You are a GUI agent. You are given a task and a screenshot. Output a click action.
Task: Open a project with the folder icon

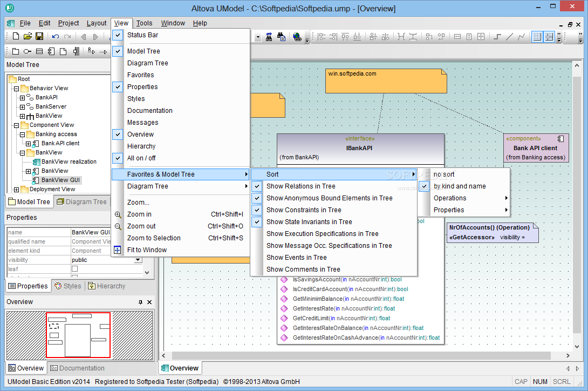pos(28,36)
